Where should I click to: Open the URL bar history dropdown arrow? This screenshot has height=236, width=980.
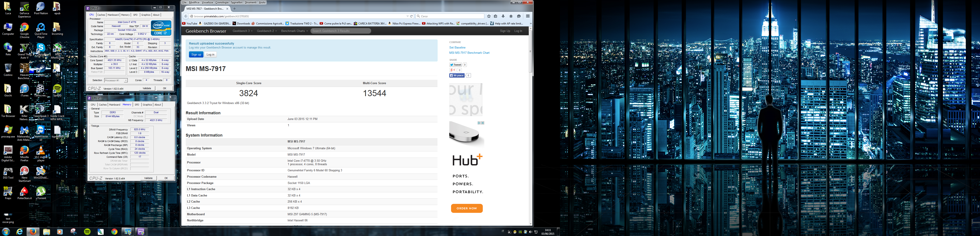(x=408, y=16)
